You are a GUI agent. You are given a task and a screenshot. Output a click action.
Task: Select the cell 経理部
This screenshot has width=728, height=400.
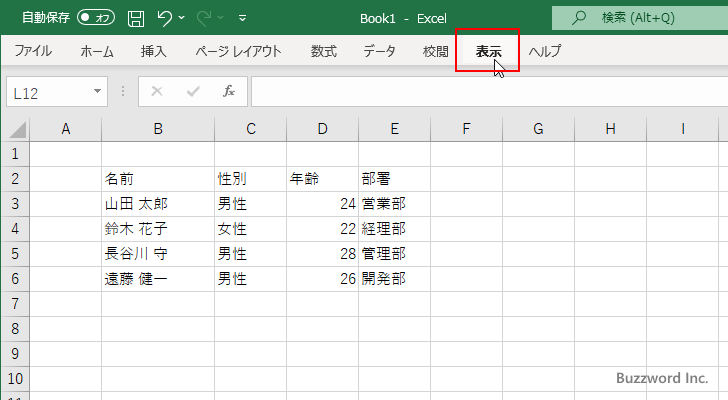pos(395,229)
